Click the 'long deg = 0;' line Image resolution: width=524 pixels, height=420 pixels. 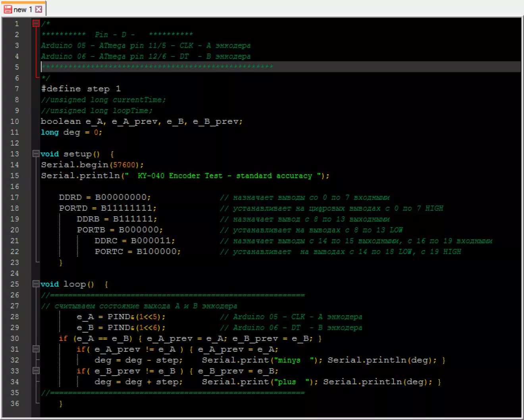point(71,132)
